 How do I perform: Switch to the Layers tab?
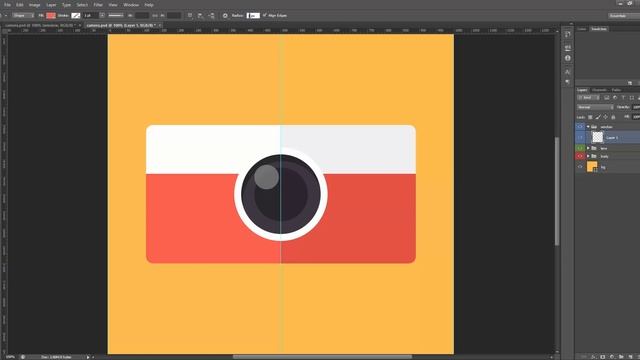[x=582, y=90]
